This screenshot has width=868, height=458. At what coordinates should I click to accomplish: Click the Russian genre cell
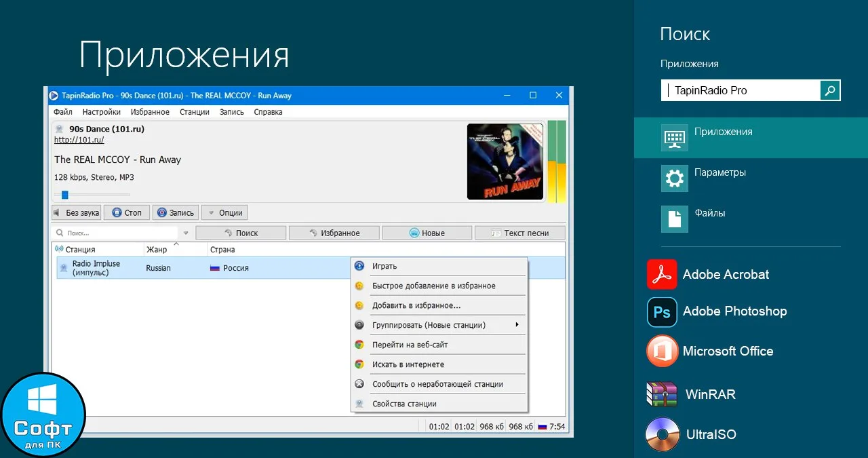[x=159, y=268]
